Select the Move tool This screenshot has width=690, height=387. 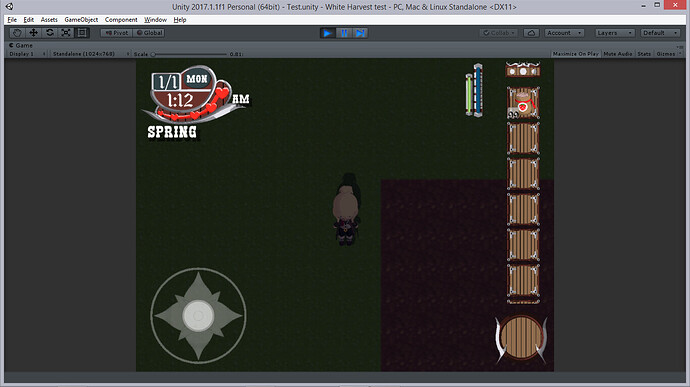(x=33, y=33)
